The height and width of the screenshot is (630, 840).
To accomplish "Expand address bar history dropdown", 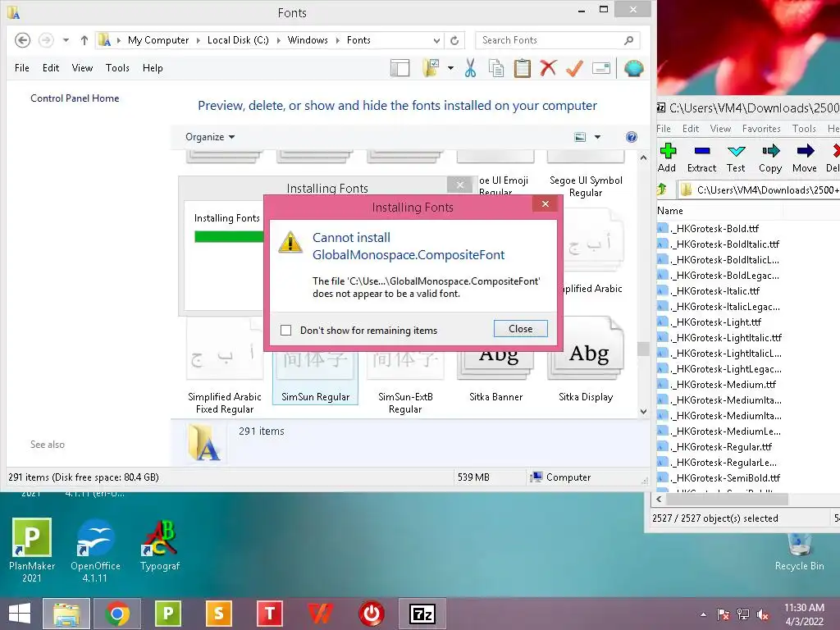I will point(436,40).
